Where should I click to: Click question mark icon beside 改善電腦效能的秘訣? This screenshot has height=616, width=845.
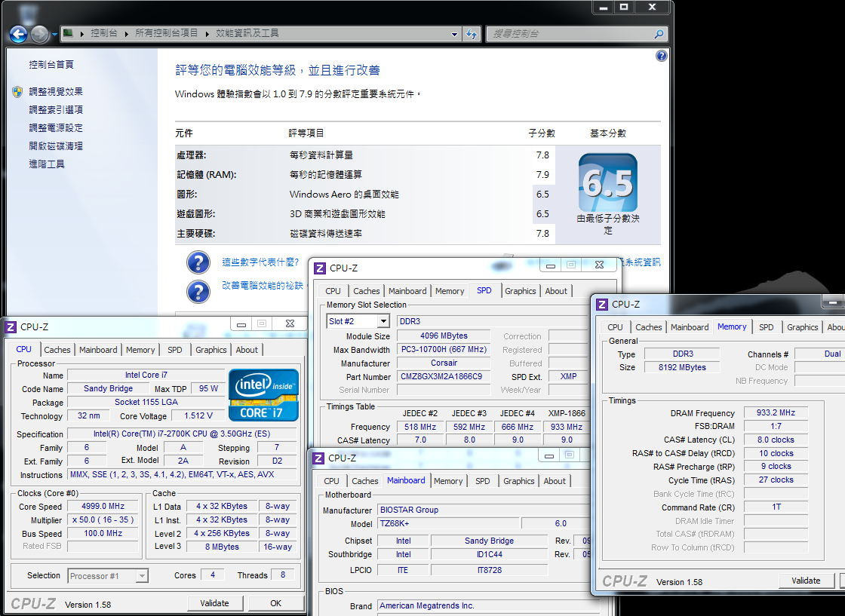point(198,291)
